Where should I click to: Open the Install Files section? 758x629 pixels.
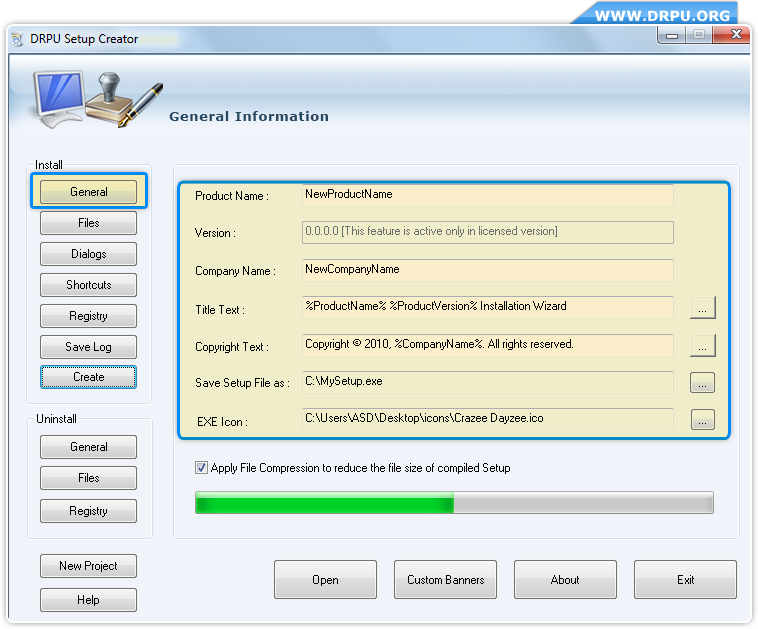[88, 223]
